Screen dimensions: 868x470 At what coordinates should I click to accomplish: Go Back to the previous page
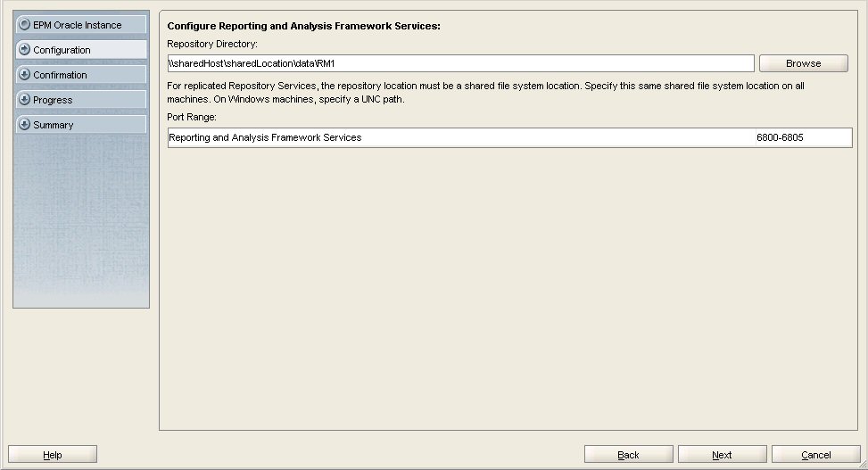coord(628,455)
